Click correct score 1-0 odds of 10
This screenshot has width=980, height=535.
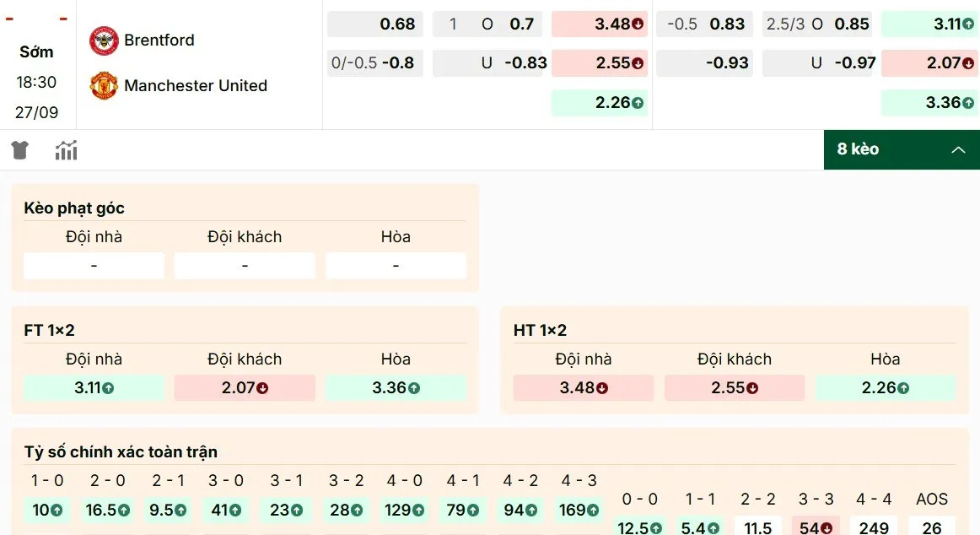point(48,510)
